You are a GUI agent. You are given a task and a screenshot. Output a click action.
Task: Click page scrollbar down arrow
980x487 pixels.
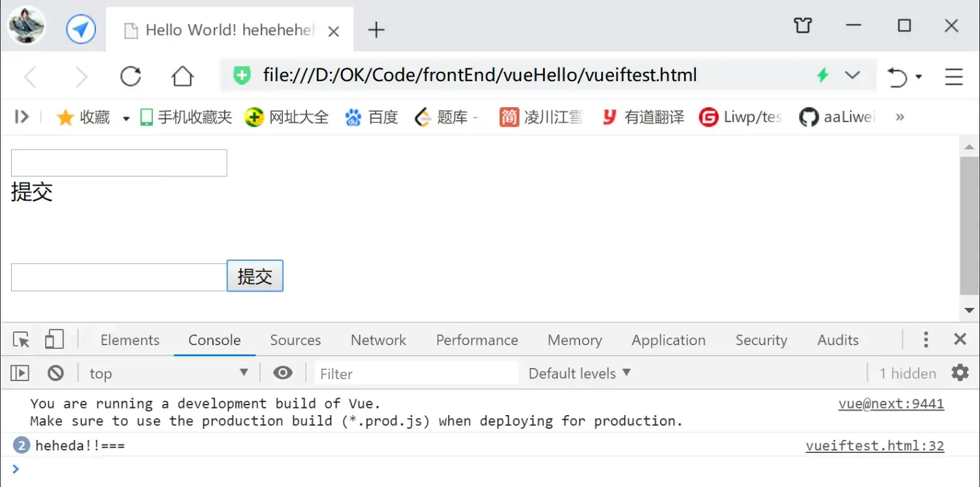click(x=970, y=311)
